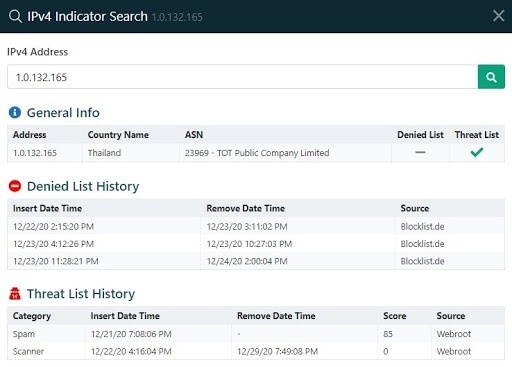Click the Spam category row
This screenshot has height=367, width=512.
tap(256, 334)
